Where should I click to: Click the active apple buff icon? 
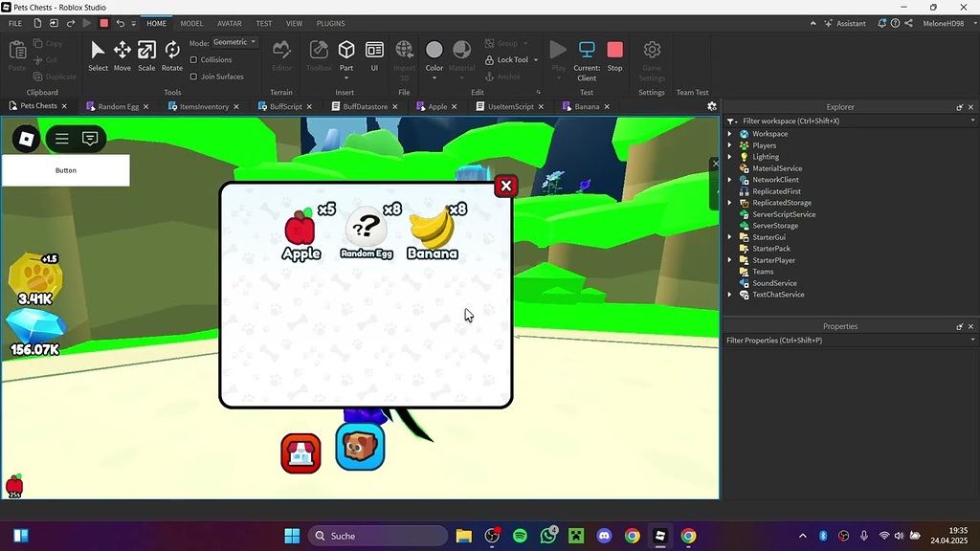[14, 486]
